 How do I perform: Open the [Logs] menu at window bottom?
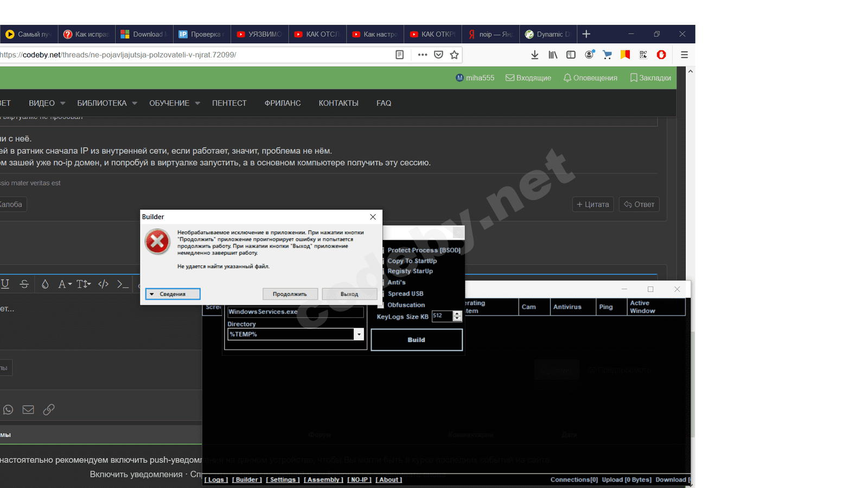216,480
